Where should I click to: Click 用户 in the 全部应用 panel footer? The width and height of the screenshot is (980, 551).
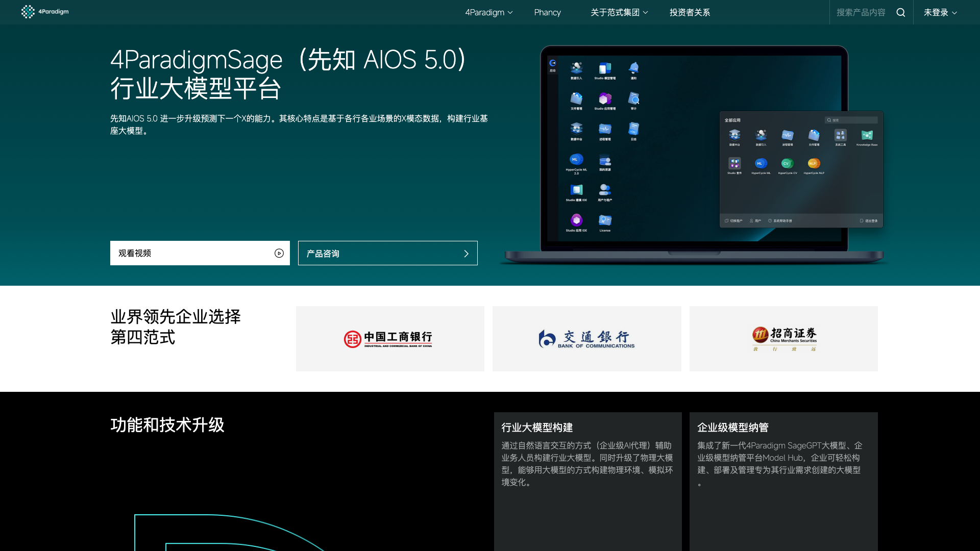(x=755, y=221)
